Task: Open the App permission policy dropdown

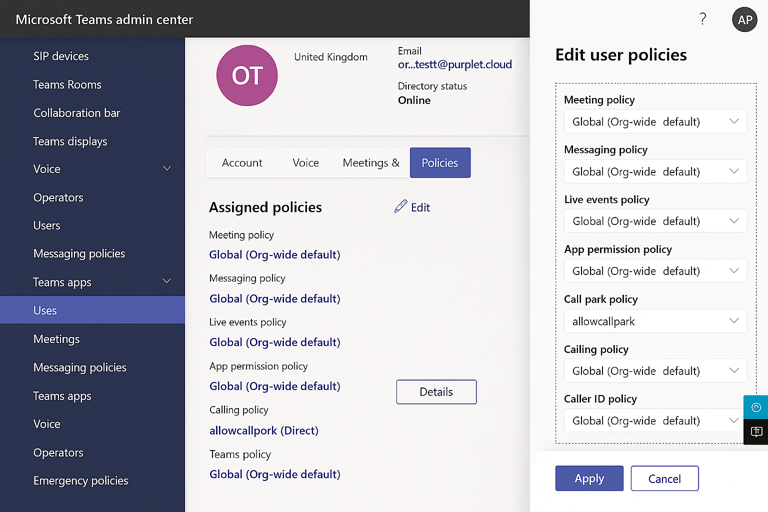Action: click(655, 271)
